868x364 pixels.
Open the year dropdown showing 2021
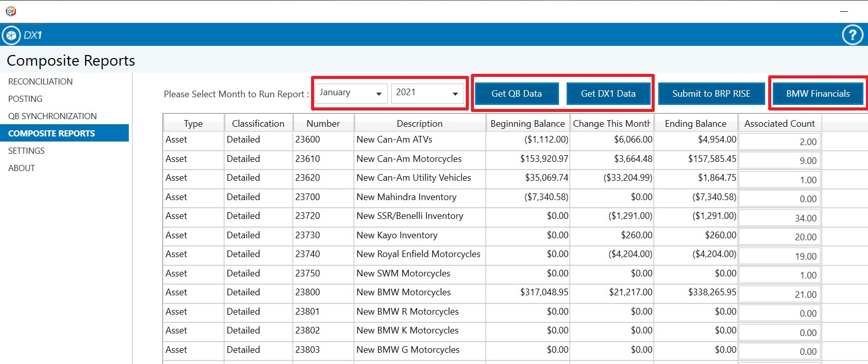(x=427, y=93)
